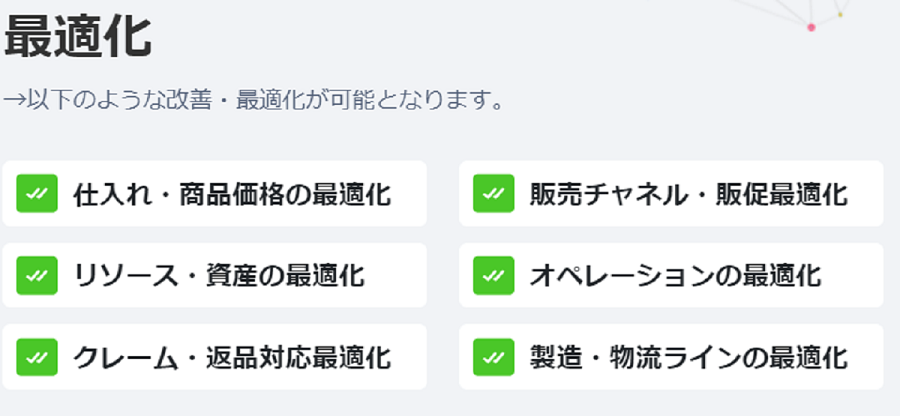Click green check icon beside オペレーションの最適化
The image size is (900, 416).
(494, 275)
